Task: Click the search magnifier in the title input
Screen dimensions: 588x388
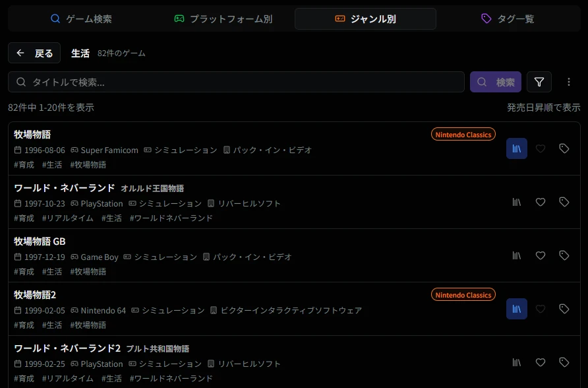Action: (20, 81)
